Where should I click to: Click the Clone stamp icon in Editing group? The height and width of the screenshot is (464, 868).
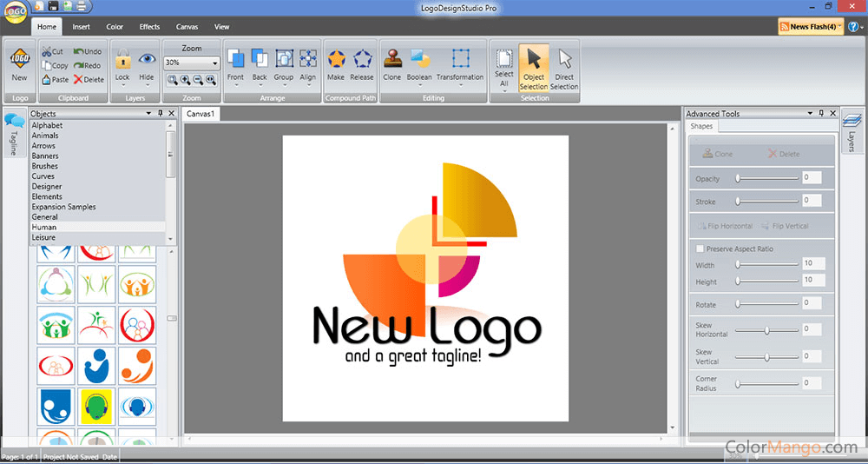click(392, 59)
